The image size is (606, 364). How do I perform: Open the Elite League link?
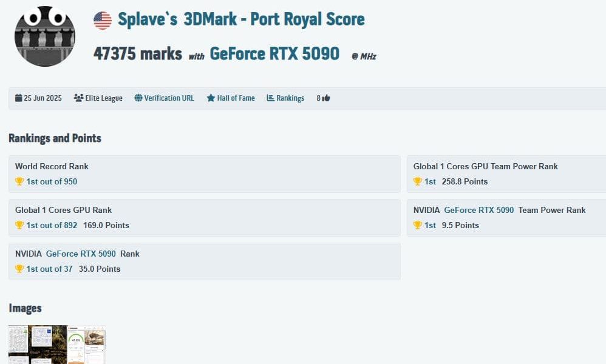click(104, 98)
